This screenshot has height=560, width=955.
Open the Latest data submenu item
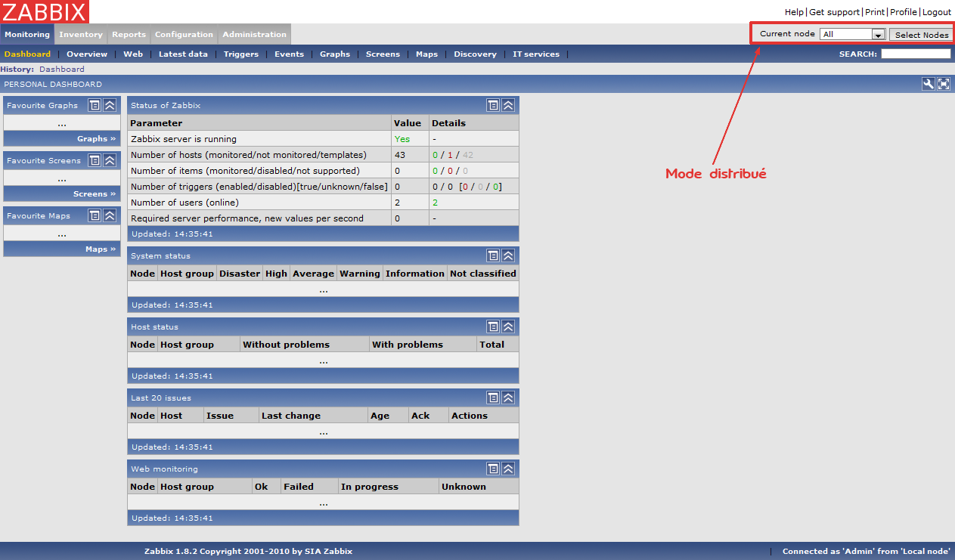tap(183, 54)
